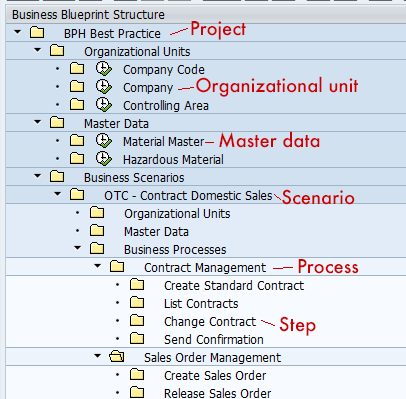The width and height of the screenshot is (406, 399).
Task: Select the Send Confirmation step
Action: 214,340
